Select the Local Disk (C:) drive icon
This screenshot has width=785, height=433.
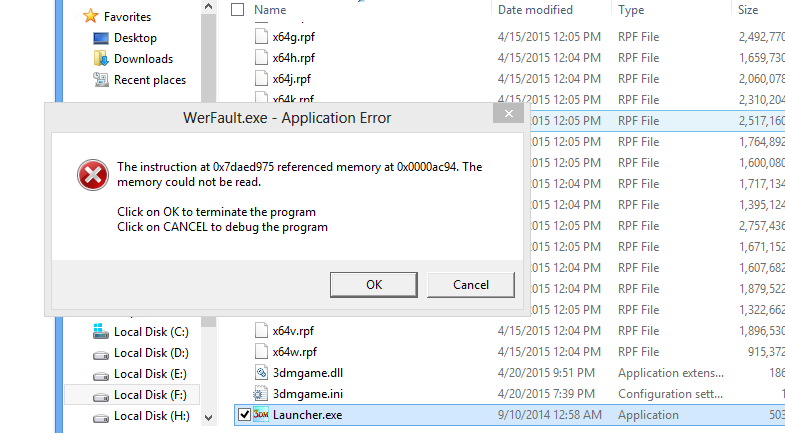(101, 331)
